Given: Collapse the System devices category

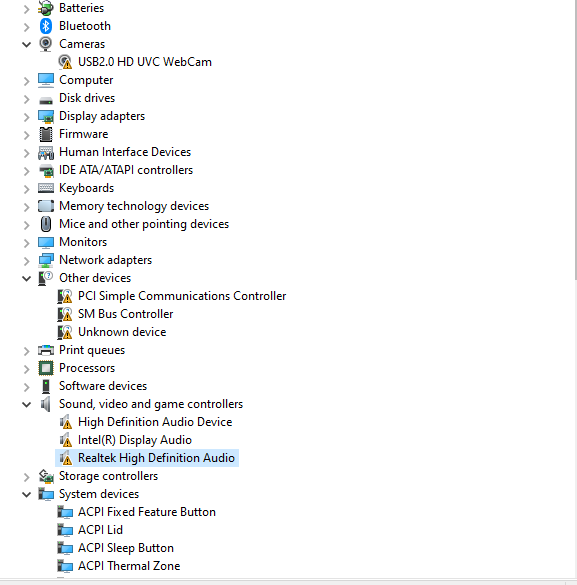Looking at the screenshot, I should pos(26,495).
